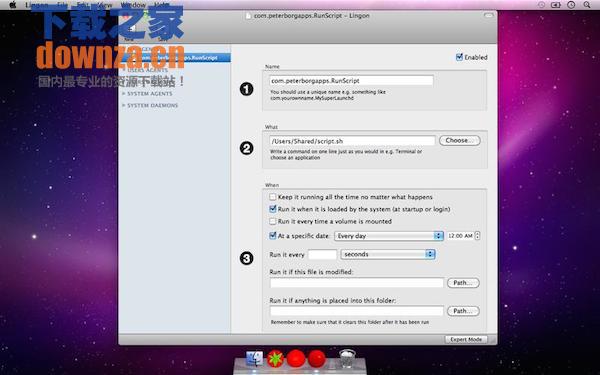Image resolution: width=600 pixels, height=375 pixels.
Task: Open the Help menu
Action: [161, 5]
